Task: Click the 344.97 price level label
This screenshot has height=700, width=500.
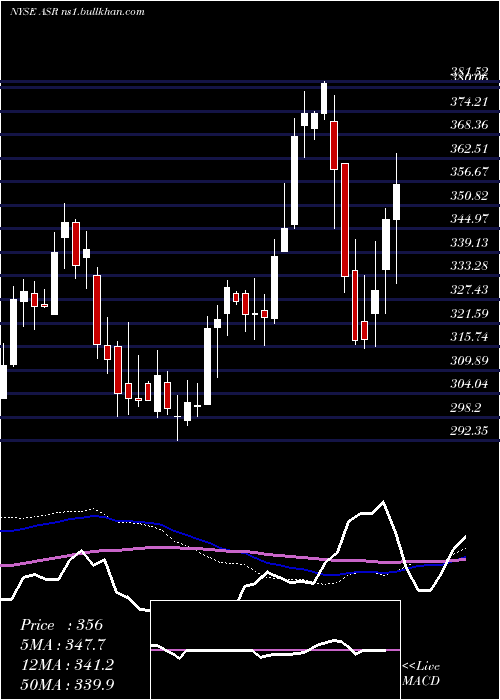Action: pyautogui.click(x=468, y=219)
